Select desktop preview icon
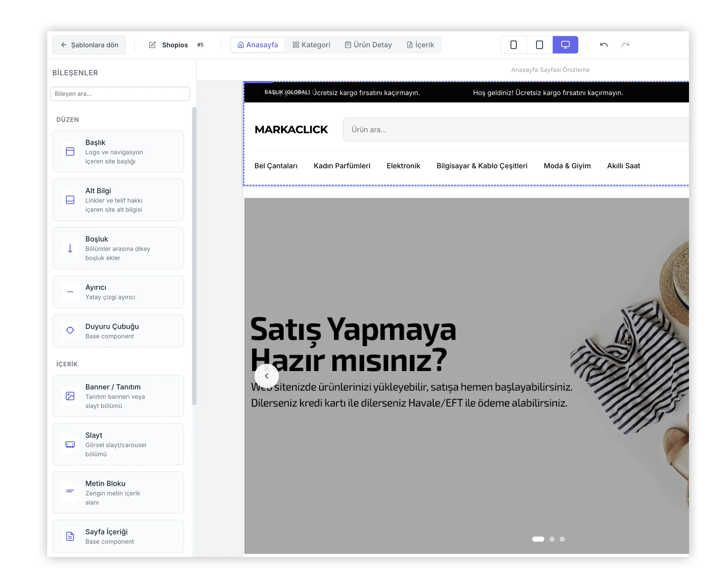 (x=565, y=45)
